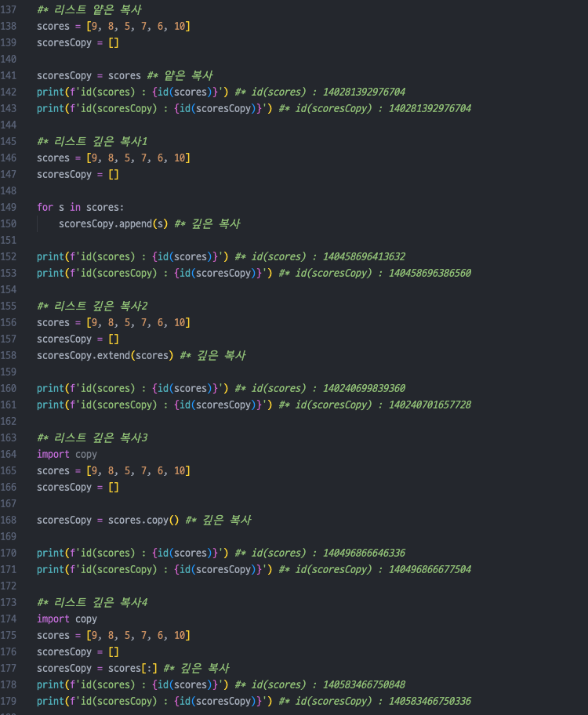Click id value 140496866677504 on line 171
The width and height of the screenshot is (588, 715).
click(430, 569)
